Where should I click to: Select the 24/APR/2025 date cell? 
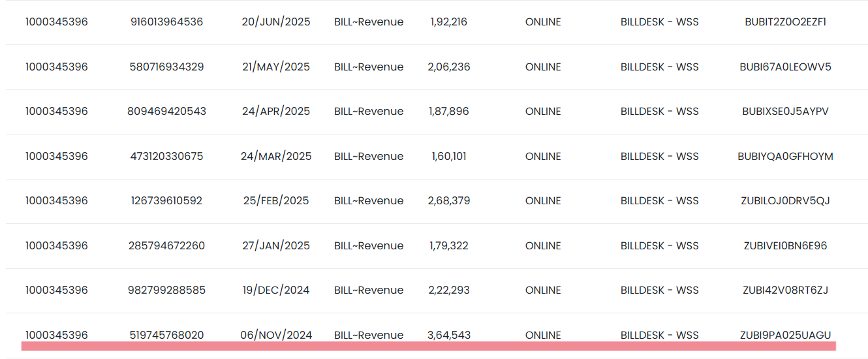pyautogui.click(x=276, y=111)
